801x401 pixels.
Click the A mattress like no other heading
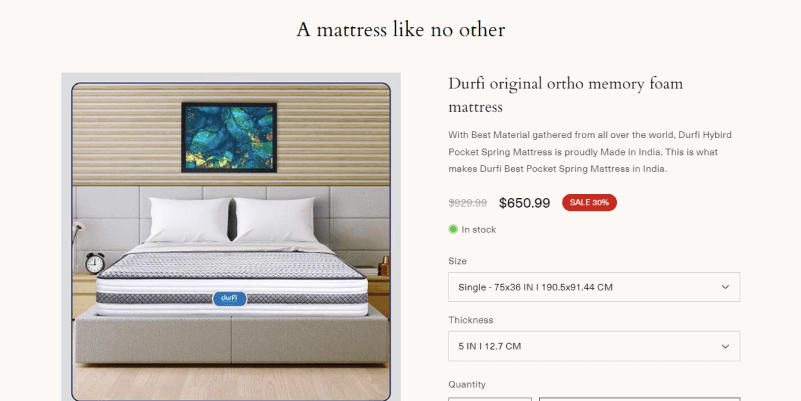(x=400, y=30)
